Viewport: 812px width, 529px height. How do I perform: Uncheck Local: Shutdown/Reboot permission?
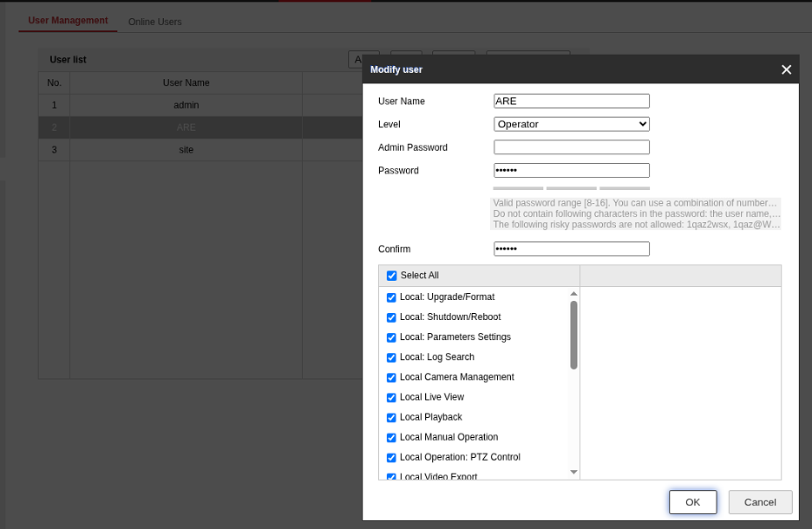point(391,317)
